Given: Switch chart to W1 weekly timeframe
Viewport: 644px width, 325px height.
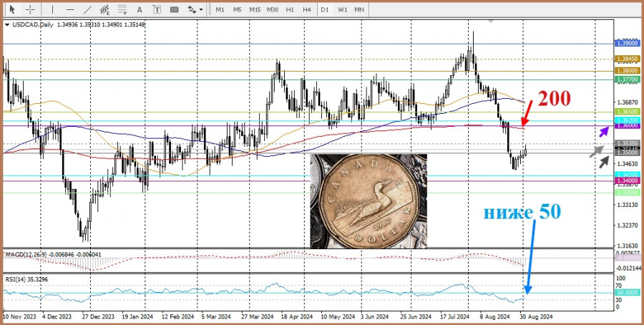Looking at the screenshot, I should (343, 9).
